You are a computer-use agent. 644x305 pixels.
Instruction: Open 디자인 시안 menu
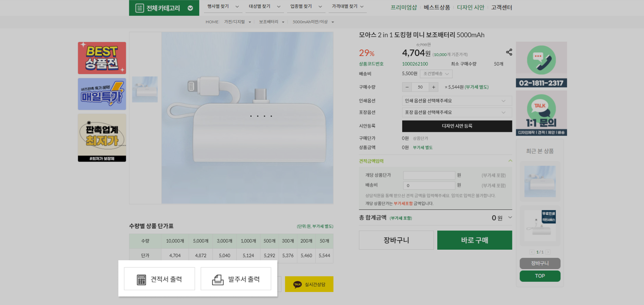point(470,8)
